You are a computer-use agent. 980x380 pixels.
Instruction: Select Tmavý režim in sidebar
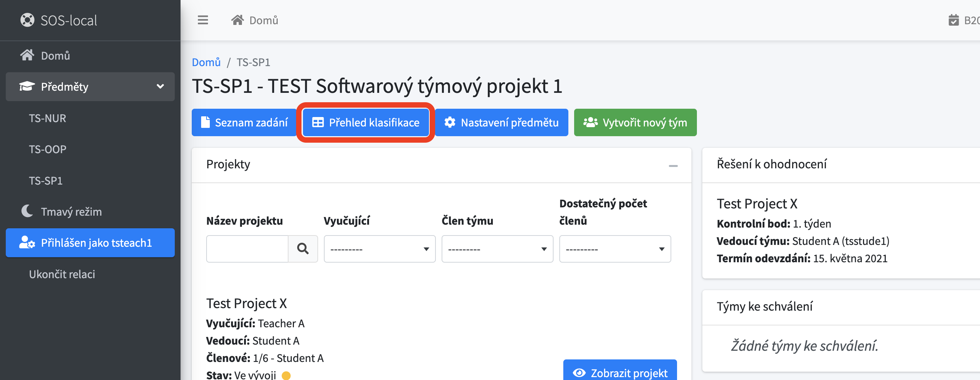[90, 211]
